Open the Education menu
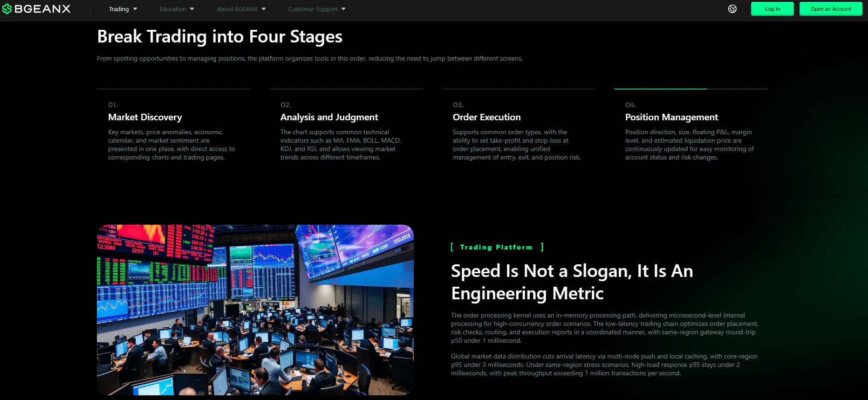Viewport: 868px width, 400px height. click(177, 9)
